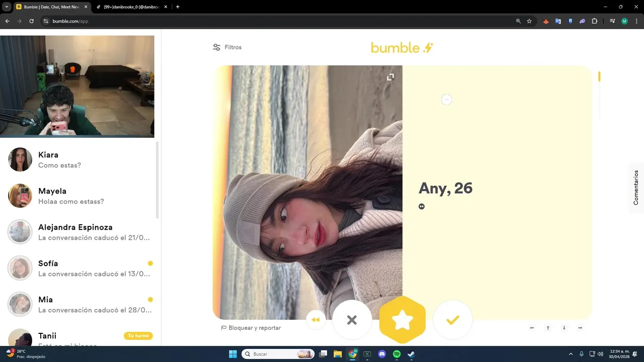Click the volume icon in system tray
Viewport: 644px width, 362px height.
(x=601, y=354)
